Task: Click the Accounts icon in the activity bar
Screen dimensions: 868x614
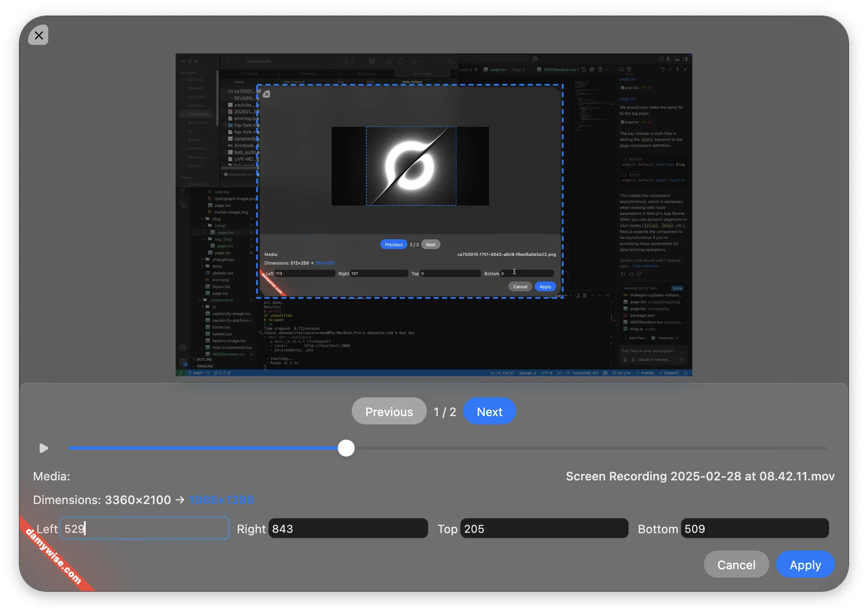Action: tap(183, 348)
